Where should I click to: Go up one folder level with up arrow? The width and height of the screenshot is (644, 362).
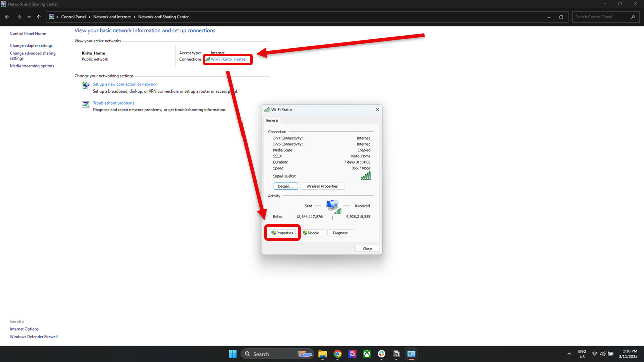[39, 17]
